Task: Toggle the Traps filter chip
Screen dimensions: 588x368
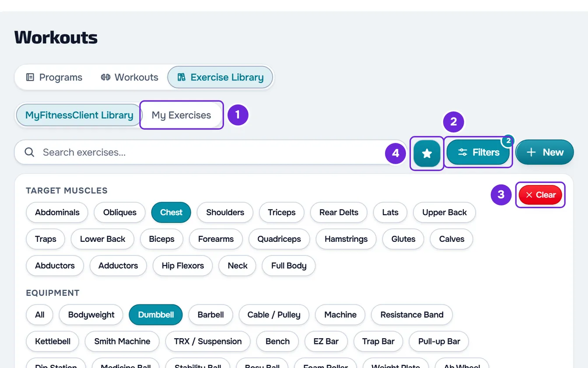Action: [x=45, y=239]
